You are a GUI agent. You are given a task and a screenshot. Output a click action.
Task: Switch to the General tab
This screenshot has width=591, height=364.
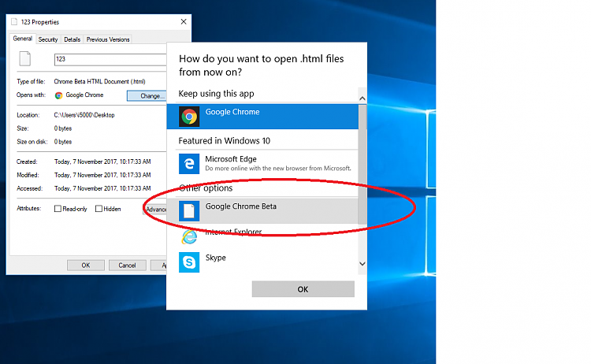(22, 39)
